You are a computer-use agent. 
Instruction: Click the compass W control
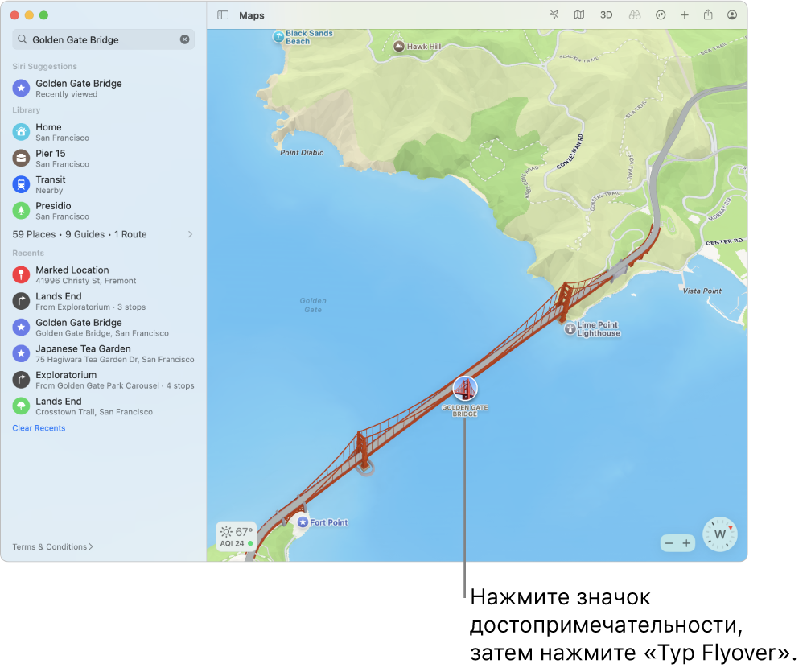point(719,534)
